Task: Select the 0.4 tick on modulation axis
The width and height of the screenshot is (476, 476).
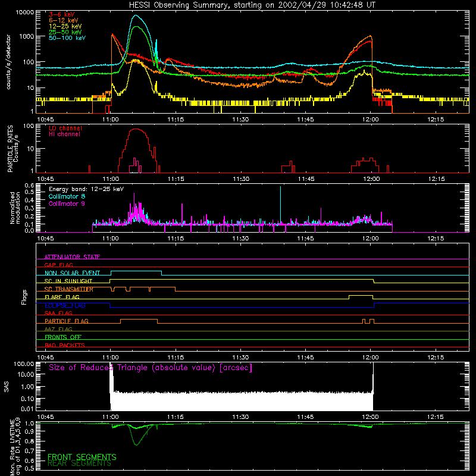Action: (29, 200)
